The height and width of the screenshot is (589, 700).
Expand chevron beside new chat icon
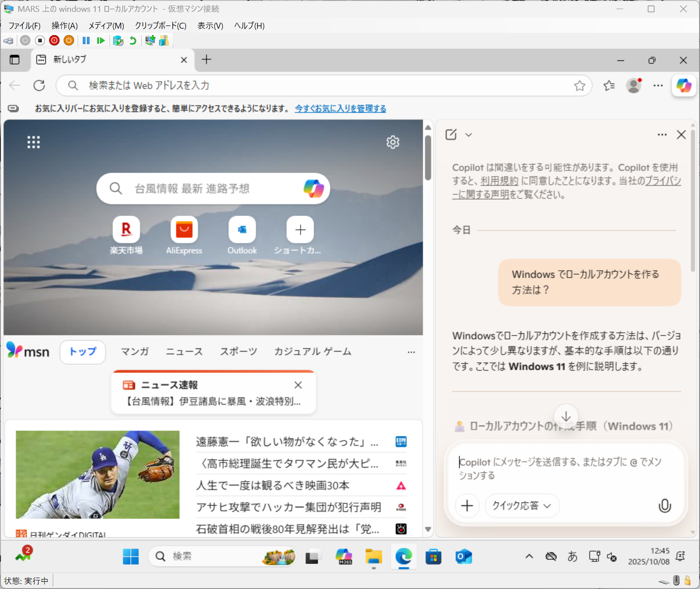click(469, 135)
